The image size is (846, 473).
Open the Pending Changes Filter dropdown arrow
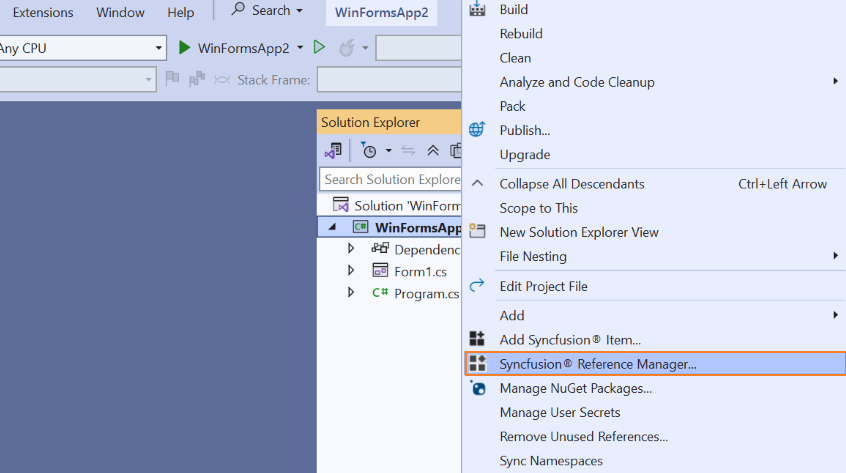click(388, 151)
